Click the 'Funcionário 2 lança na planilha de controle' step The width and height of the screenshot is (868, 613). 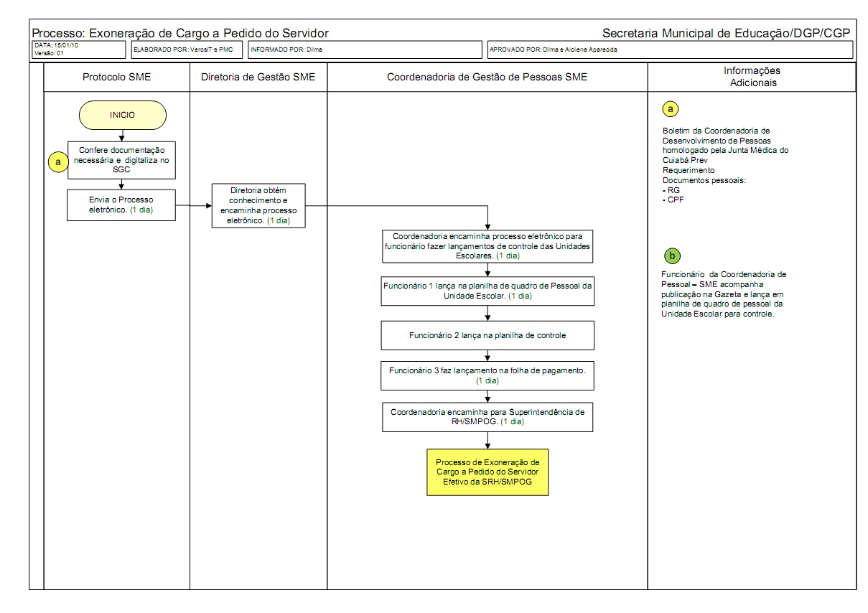488,335
